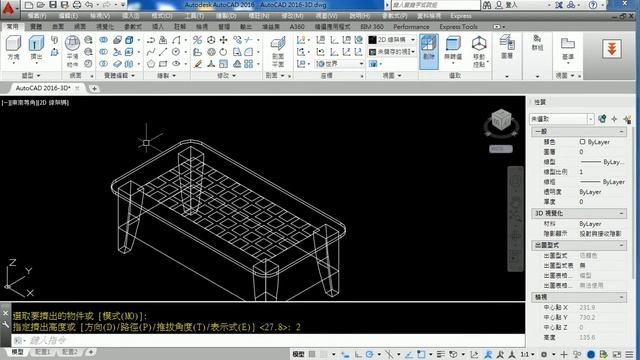Select the Polygon draw tool
Screen dimensions: 640x360
coord(151,64)
